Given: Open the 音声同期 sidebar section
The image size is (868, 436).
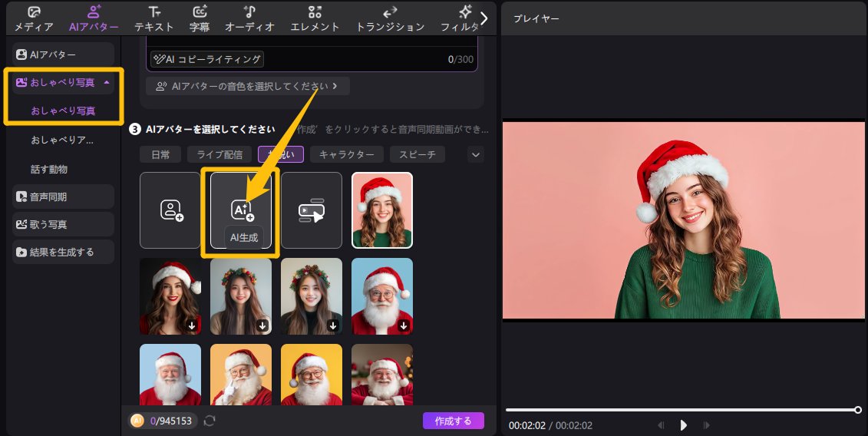Looking at the screenshot, I should (x=63, y=197).
